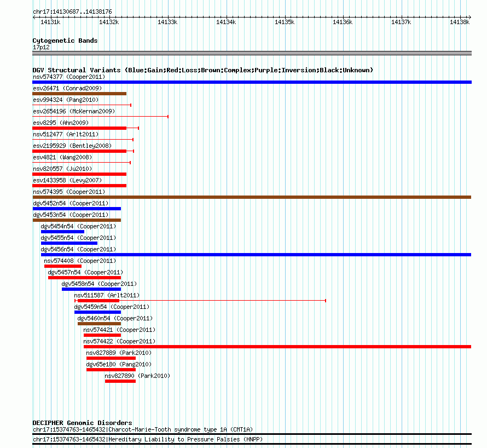This screenshot has height=448, width=487.
Task: Click the esv8295 (Ahn2009) label
Action: pyautogui.click(x=61, y=123)
